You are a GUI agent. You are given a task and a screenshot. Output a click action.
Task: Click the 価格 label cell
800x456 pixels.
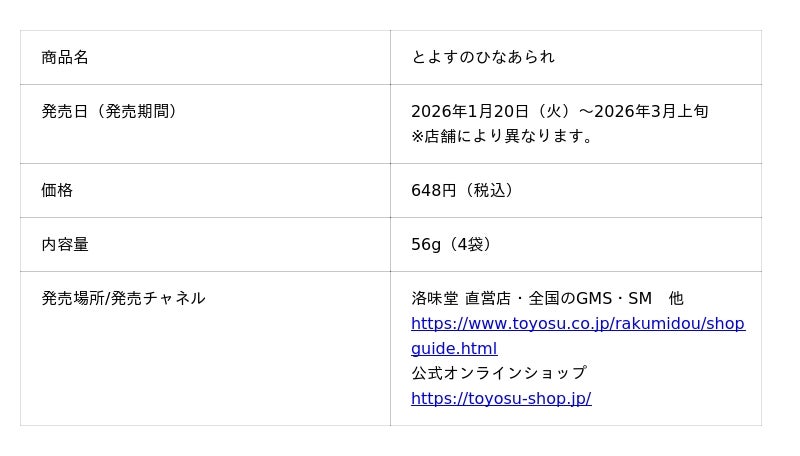pos(57,190)
